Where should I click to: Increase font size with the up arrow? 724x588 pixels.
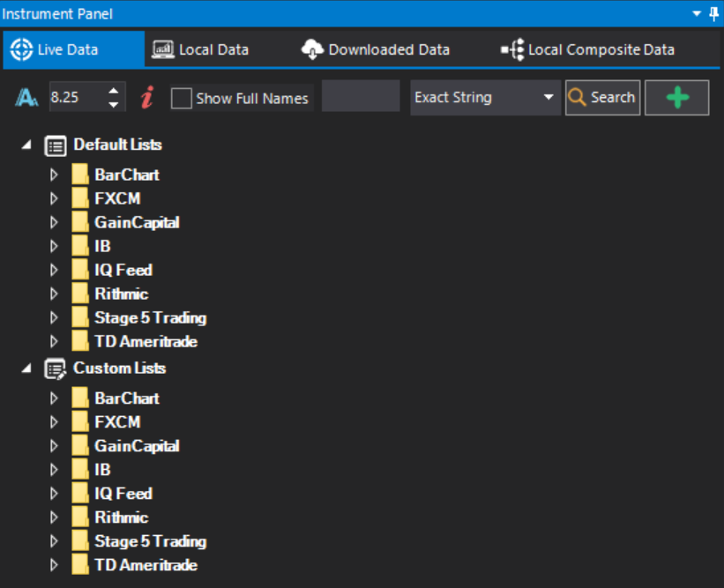click(114, 91)
